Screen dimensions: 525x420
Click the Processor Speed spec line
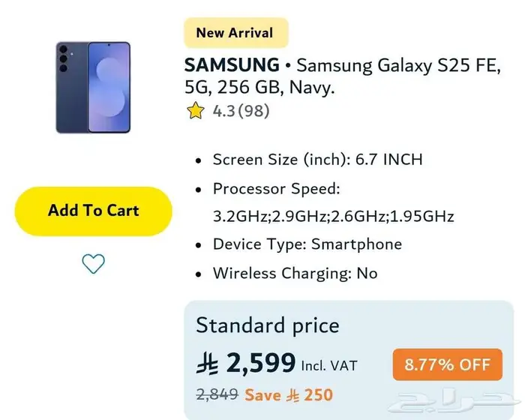(276, 188)
